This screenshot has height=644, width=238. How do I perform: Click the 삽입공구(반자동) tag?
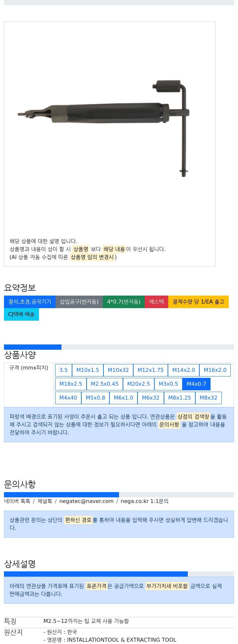click(x=79, y=302)
